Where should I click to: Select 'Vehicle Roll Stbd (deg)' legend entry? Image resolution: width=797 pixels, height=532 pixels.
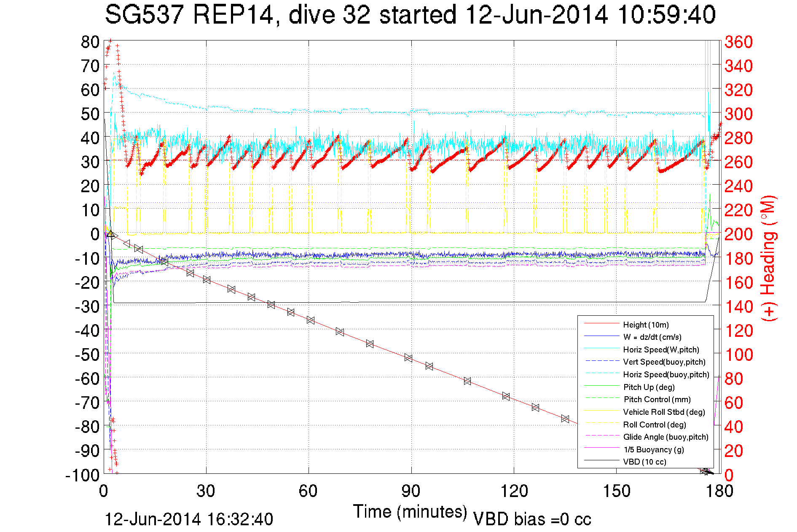pos(664,412)
